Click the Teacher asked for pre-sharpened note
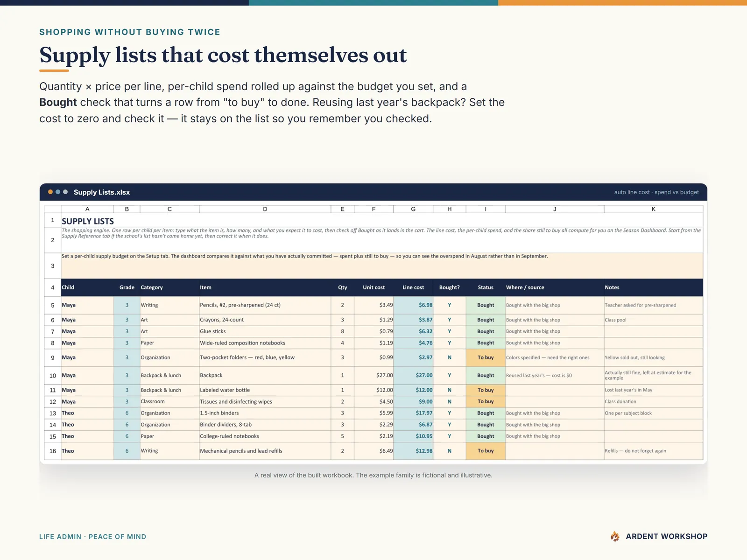The image size is (747, 560). (654, 305)
